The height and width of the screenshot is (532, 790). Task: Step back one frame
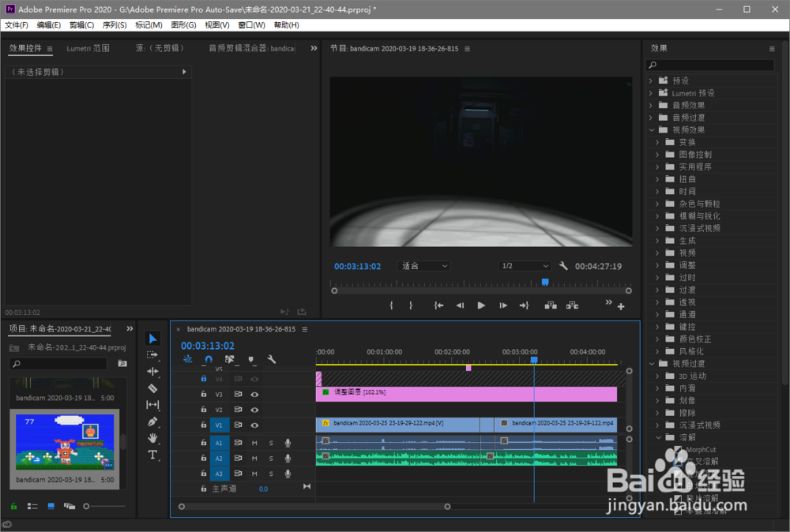pyautogui.click(x=460, y=305)
